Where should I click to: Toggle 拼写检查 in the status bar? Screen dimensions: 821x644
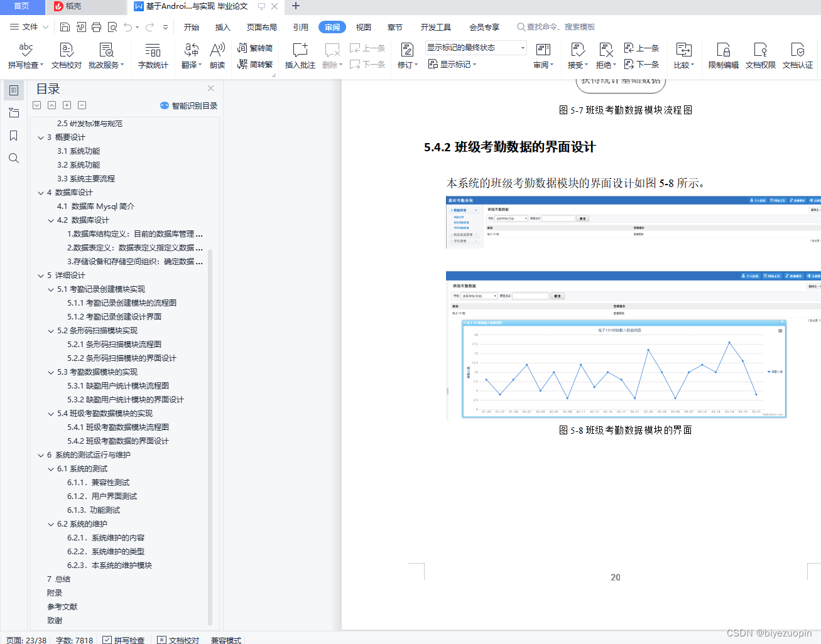click(x=124, y=640)
